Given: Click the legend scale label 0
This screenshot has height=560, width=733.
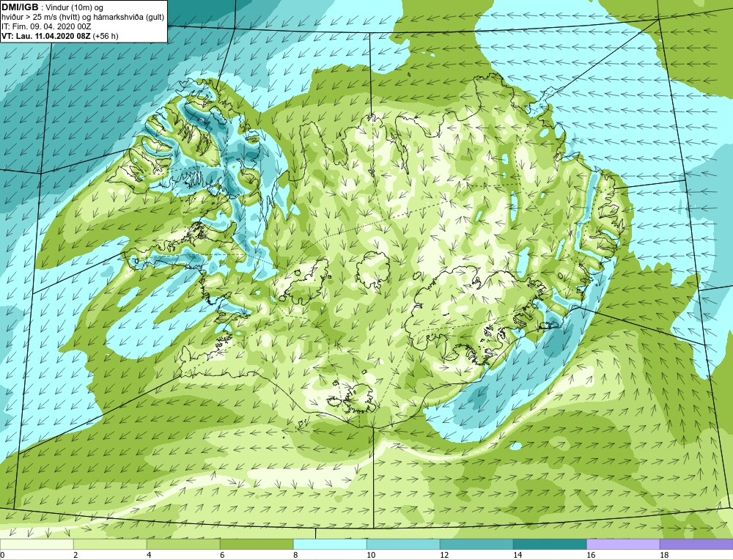Looking at the screenshot, I should point(2,555).
